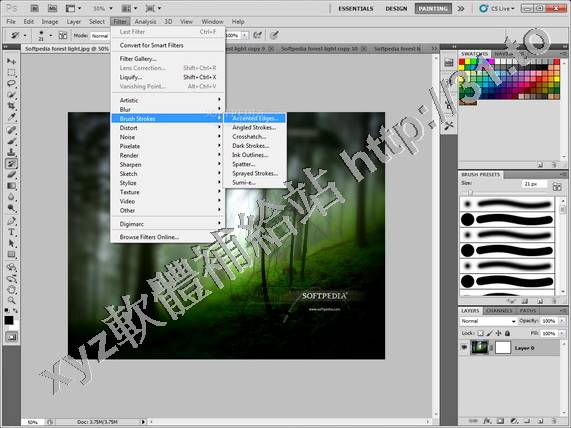The image size is (571, 428).
Task: Select the Quick Selection tool
Action: (11, 95)
